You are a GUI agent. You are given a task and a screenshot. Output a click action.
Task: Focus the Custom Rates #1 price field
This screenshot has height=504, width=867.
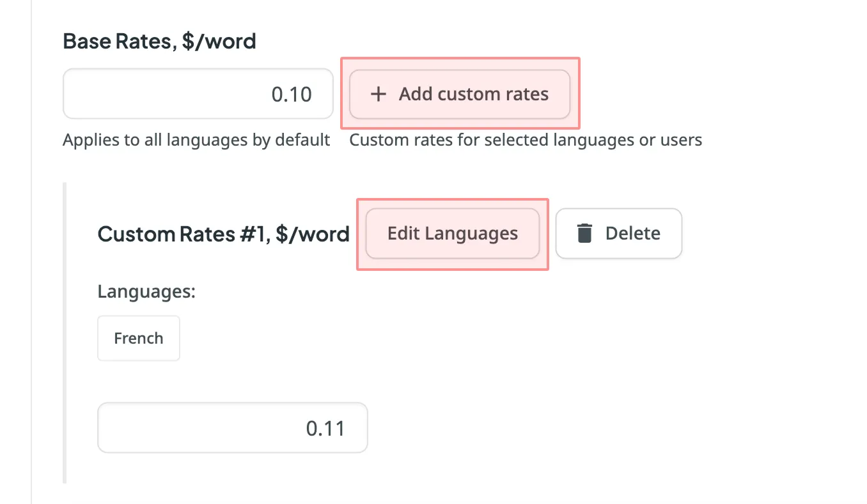tap(233, 427)
